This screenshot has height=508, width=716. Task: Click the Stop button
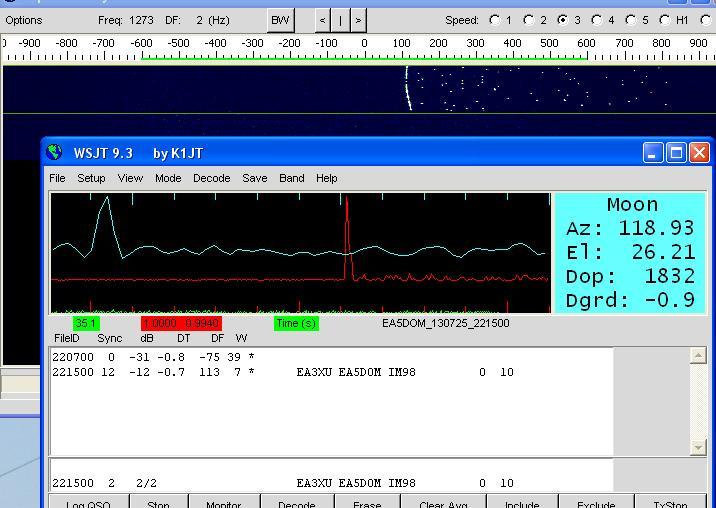pyautogui.click(x=158, y=502)
